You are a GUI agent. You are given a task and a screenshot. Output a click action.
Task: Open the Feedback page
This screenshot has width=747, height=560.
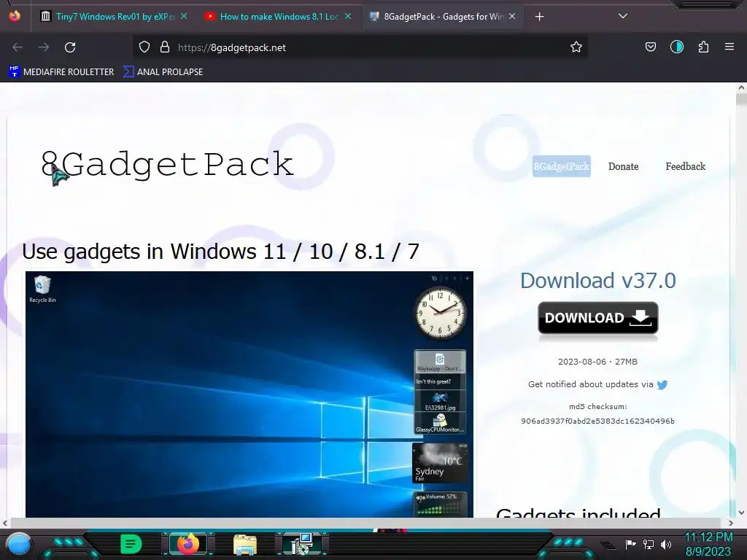click(685, 166)
